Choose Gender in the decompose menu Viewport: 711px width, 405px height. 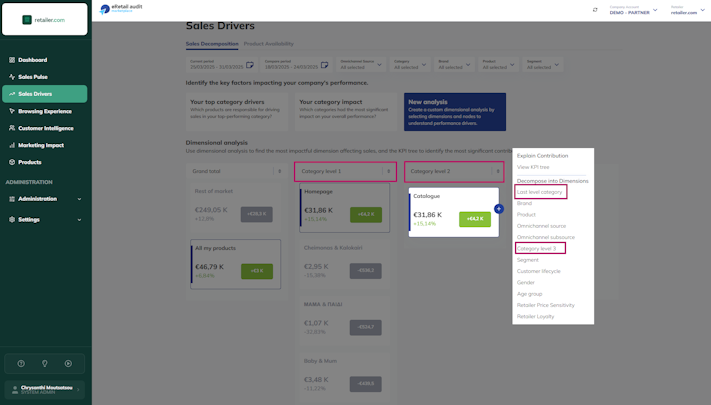(x=526, y=283)
